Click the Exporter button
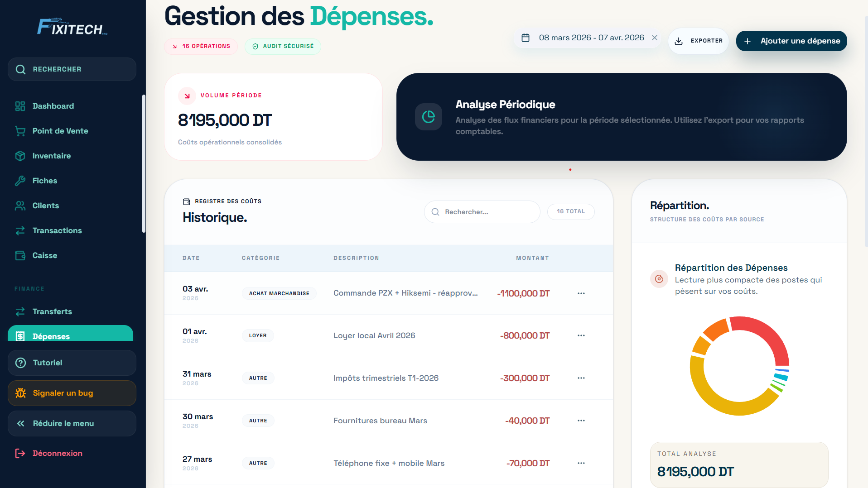The width and height of the screenshot is (868, 488). 699,41
